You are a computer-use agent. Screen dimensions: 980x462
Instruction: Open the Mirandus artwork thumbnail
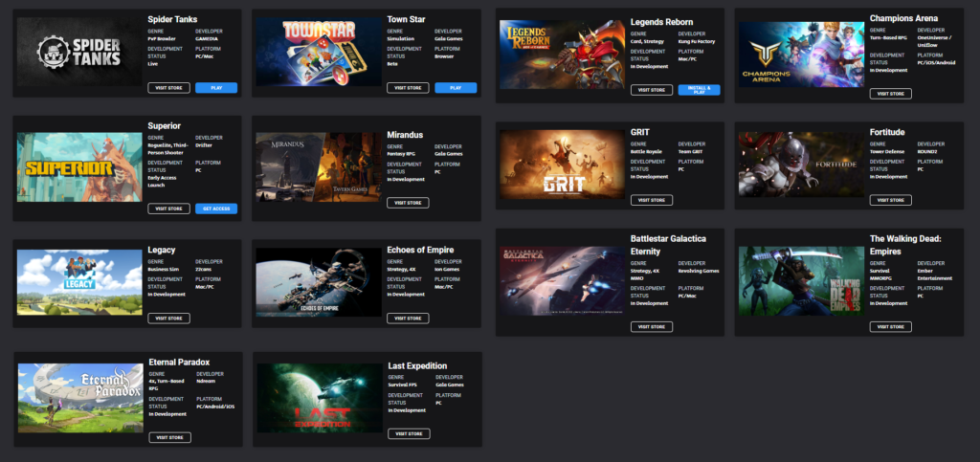319,166
